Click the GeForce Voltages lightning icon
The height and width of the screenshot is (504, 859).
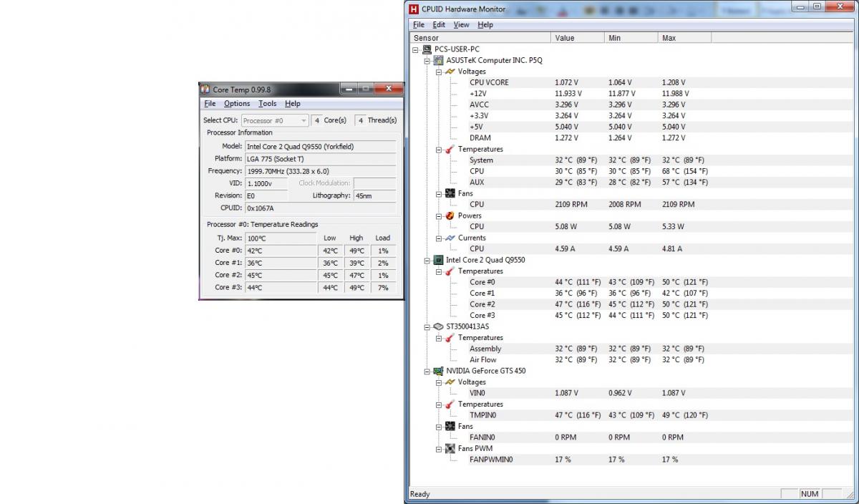(x=450, y=382)
